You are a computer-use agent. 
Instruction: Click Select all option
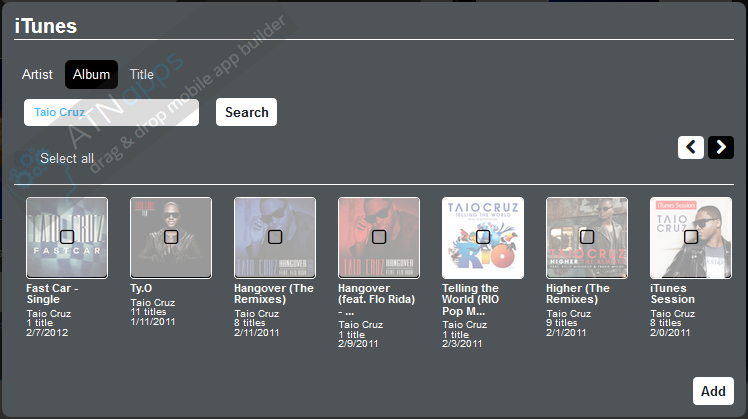(x=67, y=158)
